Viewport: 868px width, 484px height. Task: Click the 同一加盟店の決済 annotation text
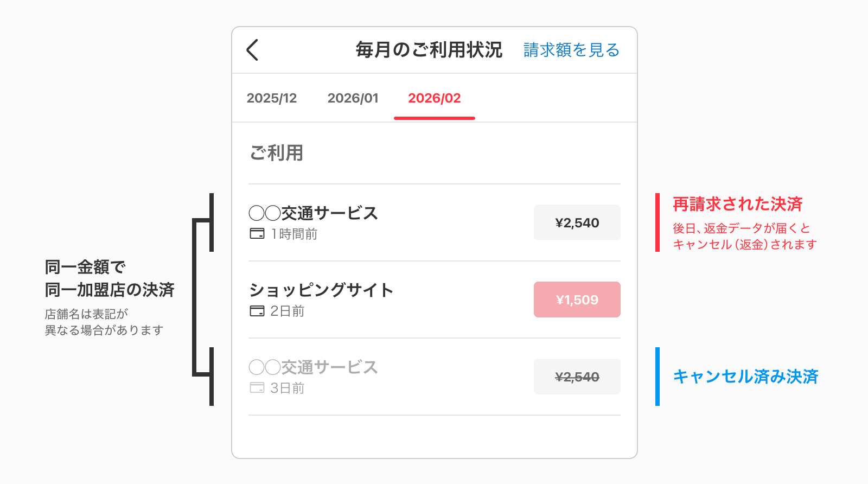click(x=110, y=290)
